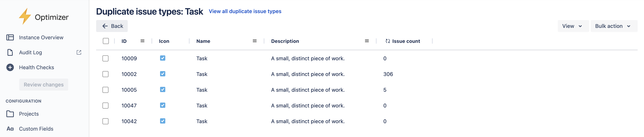Click the Optimizer lightning bolt logo

[x=25, y=16]
